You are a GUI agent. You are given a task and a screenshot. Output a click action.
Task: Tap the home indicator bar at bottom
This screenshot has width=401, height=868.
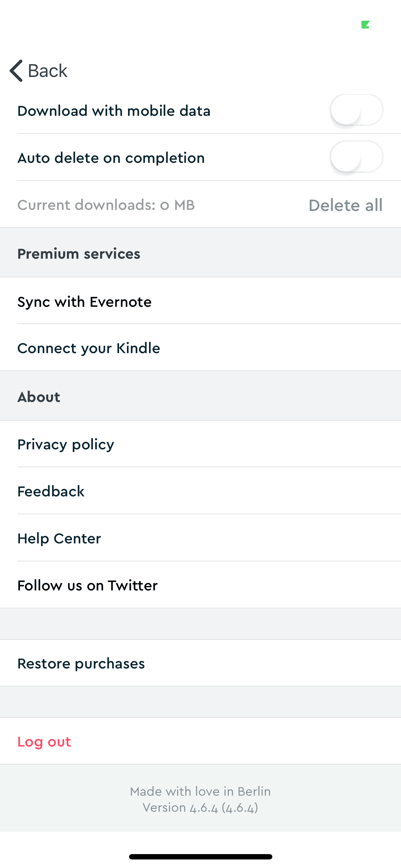(200, 857)
